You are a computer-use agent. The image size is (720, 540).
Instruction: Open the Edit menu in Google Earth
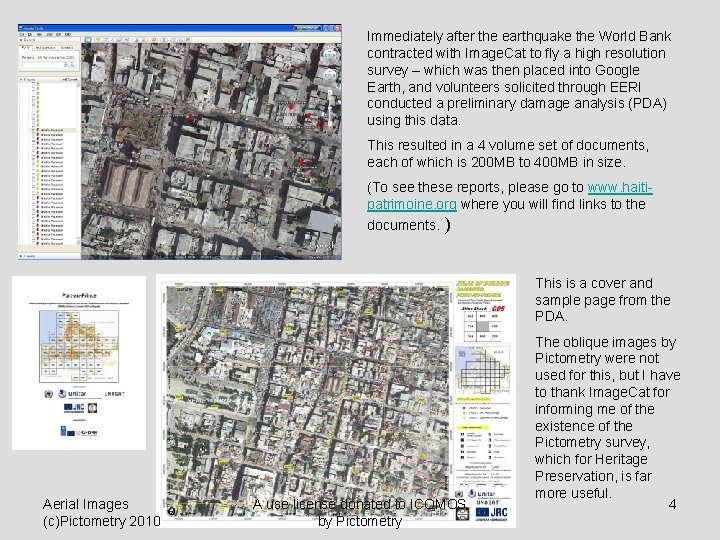[29, 34]
